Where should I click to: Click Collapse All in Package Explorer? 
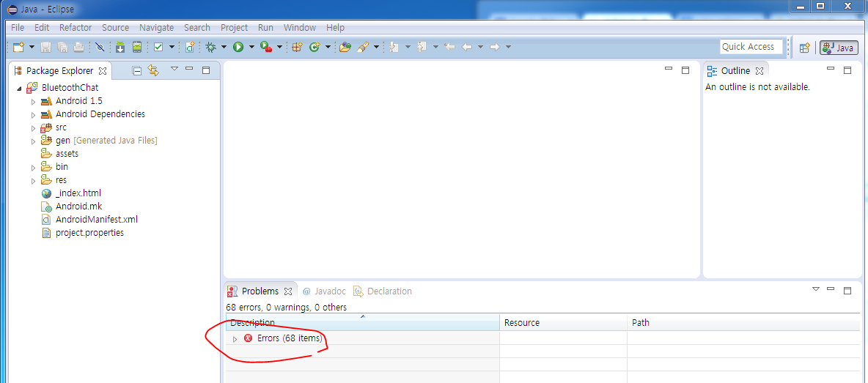(x=137, y=70)
